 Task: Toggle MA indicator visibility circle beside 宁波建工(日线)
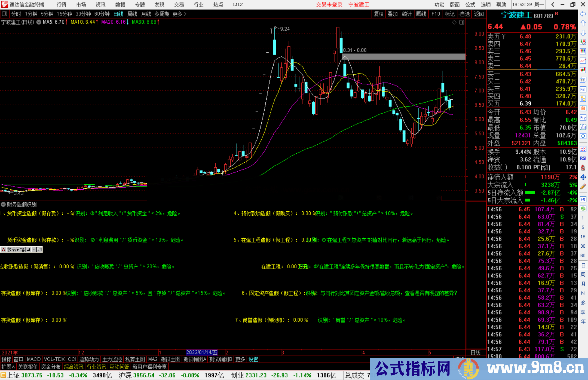point(39,22)
